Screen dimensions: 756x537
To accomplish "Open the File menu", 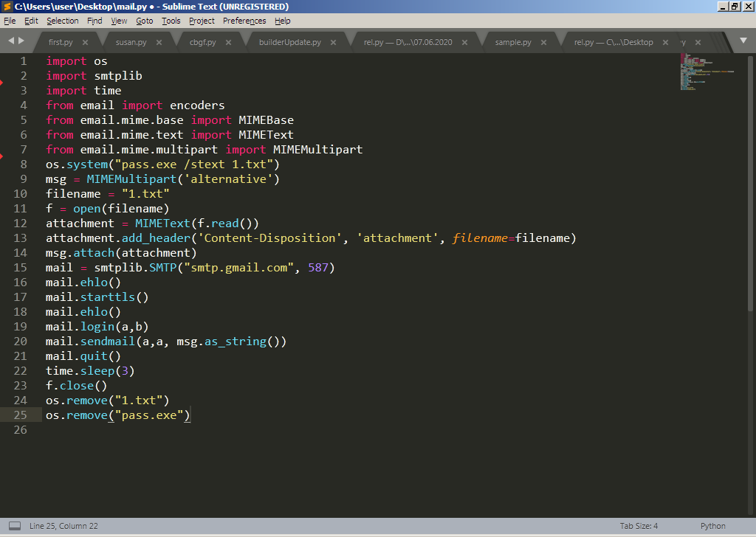I will point(10,21).
